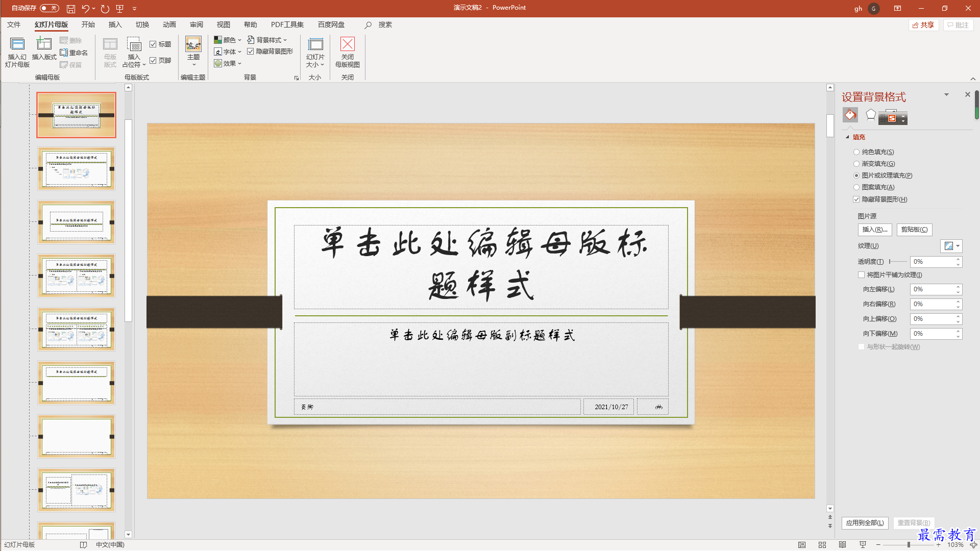Insert a new slide master
The width and height of the screenshot is (980, 551).
click(x=17, y=52)
